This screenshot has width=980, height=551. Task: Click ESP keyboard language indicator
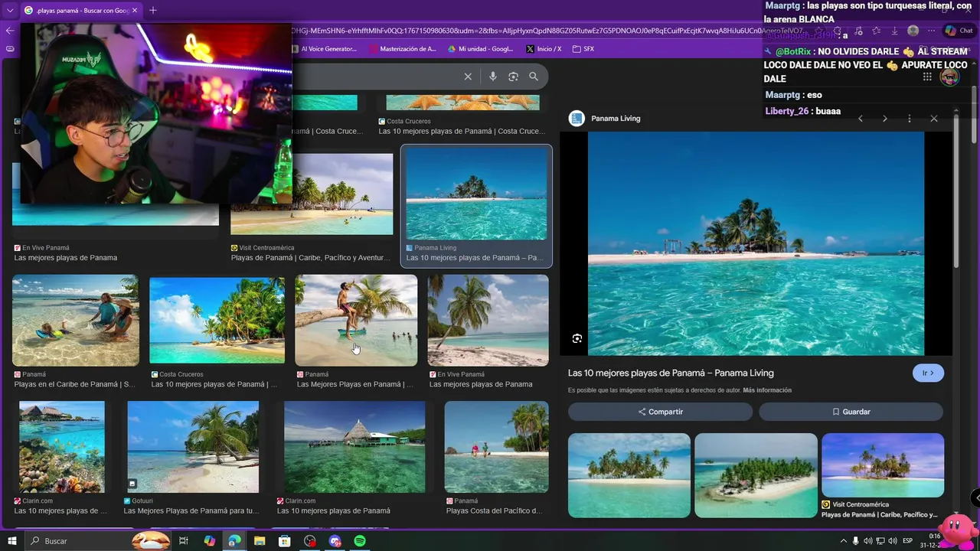(908, 541)
